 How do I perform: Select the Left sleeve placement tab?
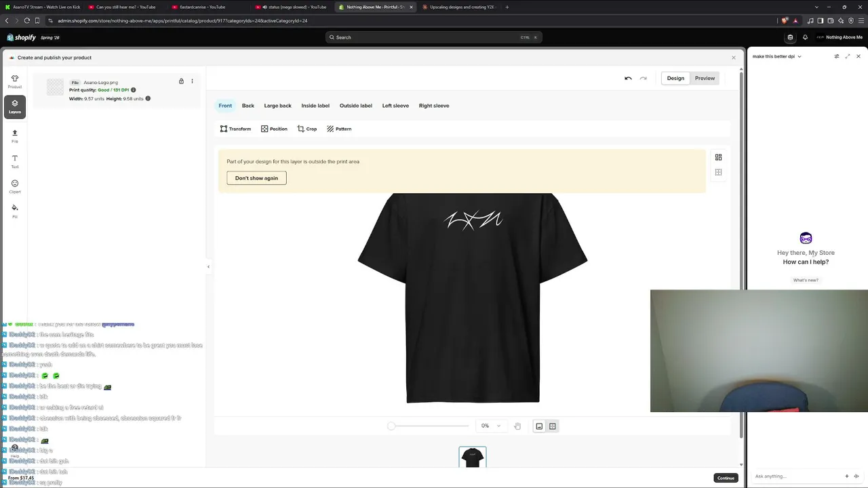[x=395, y=106]
